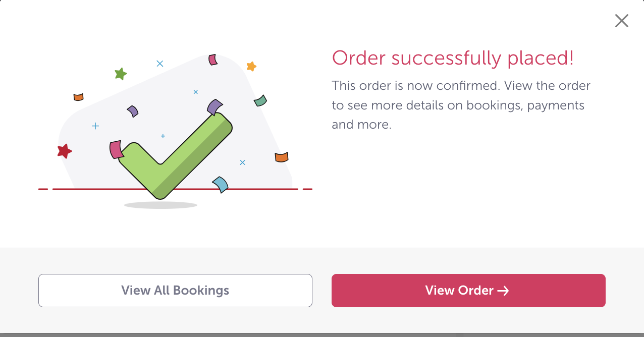
Task: Click the blue X mark near the top
Action: 160,64
